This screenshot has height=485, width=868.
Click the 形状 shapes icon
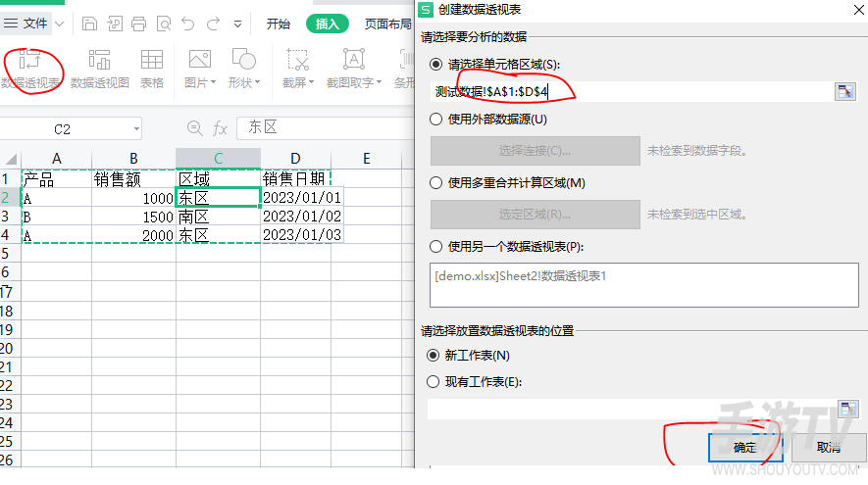tap(243, 59)
